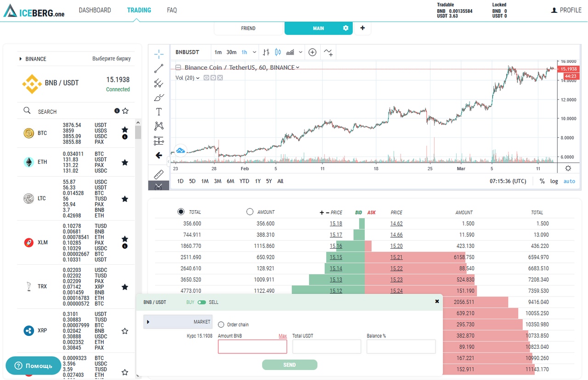The height and width of the screenshot is (380, 588).
Task: Open the Помощь help button
Action: pos(33,366)
